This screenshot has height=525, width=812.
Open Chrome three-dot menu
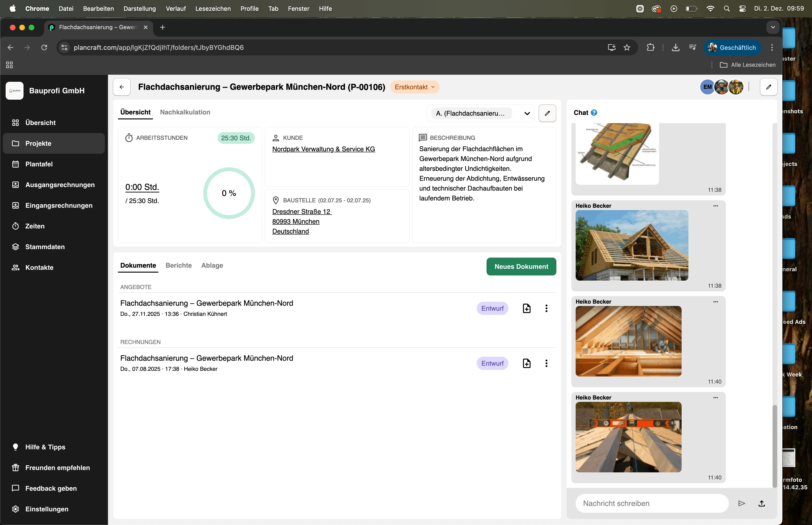pyautogui.click(x=772, y=47)
